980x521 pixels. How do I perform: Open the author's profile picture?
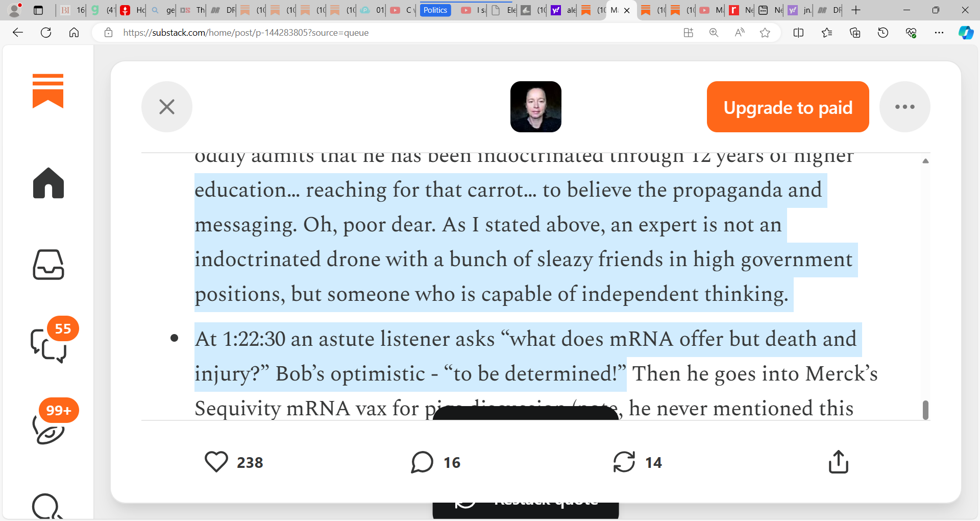click(x=536, y=107)
